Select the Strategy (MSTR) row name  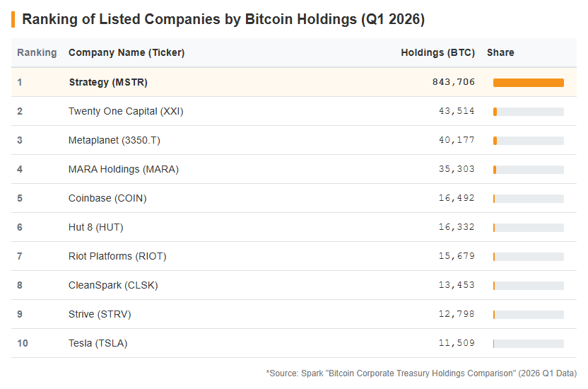coord(108,82)
